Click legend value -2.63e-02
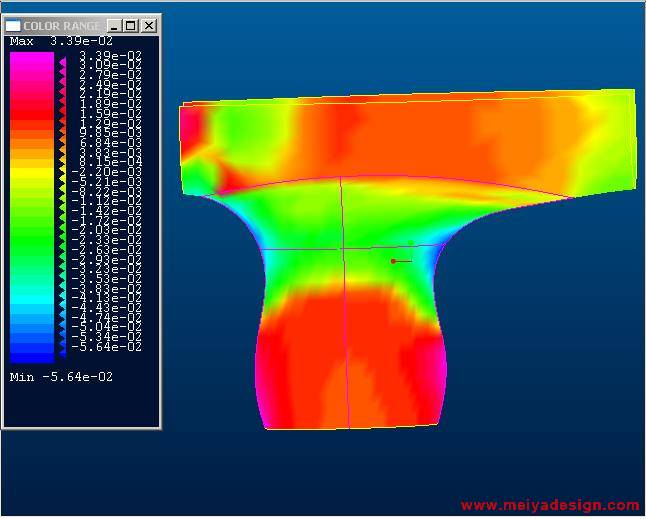 pos(107,250)
